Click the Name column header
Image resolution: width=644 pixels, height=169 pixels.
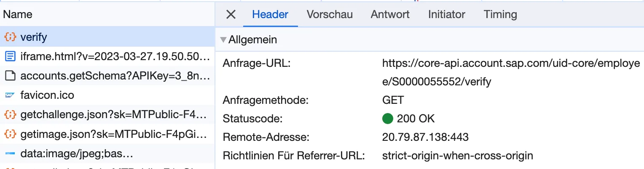[x=18, y=15]
